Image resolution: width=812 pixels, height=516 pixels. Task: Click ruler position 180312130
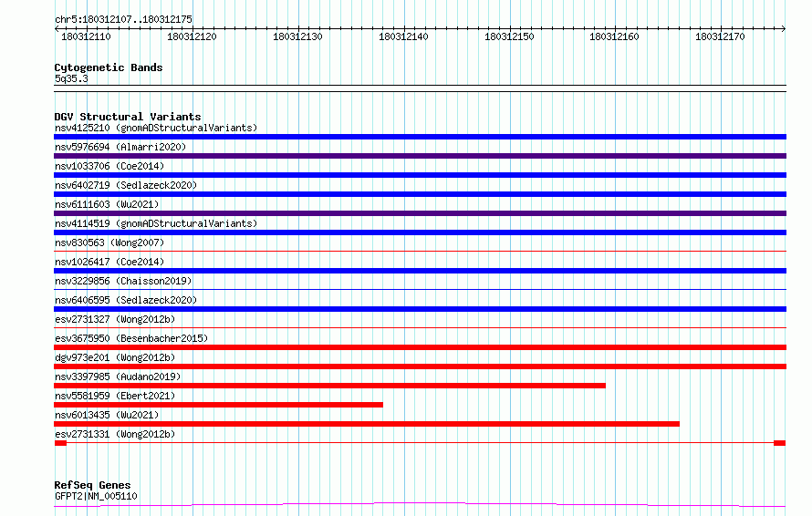[297, 36]
